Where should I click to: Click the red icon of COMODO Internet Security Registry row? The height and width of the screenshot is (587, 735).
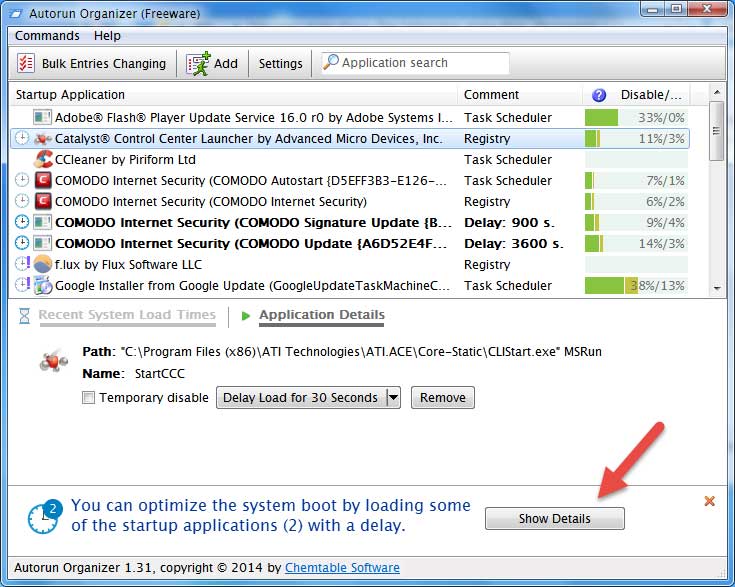click(x=43, y=202)
